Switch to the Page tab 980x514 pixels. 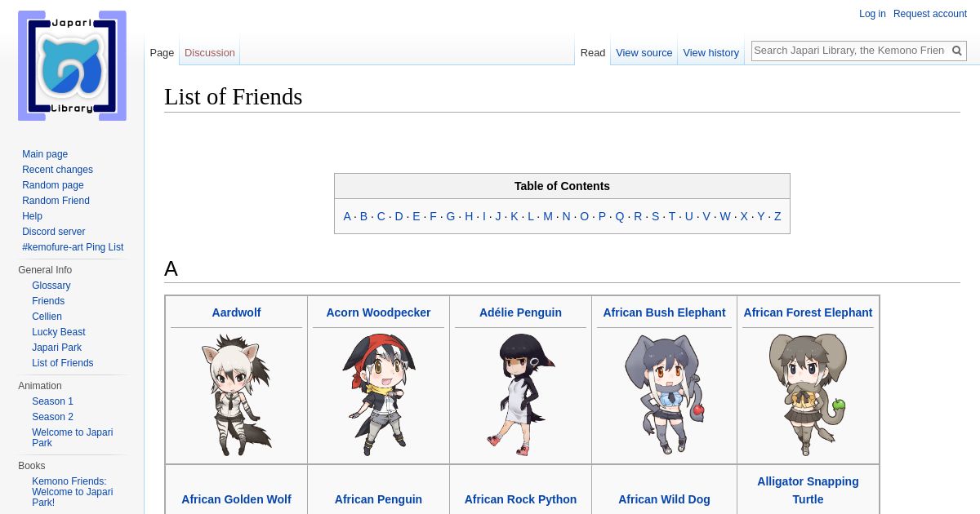click(162, 52)
